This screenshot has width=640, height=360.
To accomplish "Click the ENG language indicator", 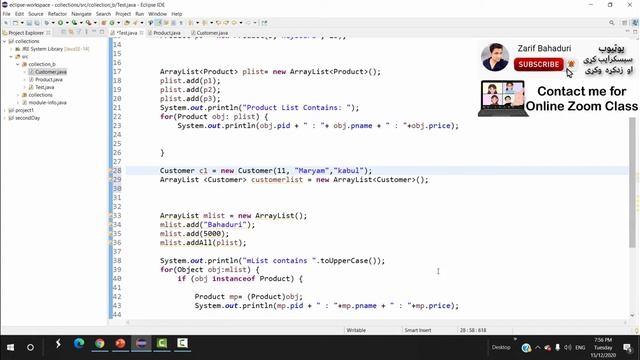I will tap(580, 348).
